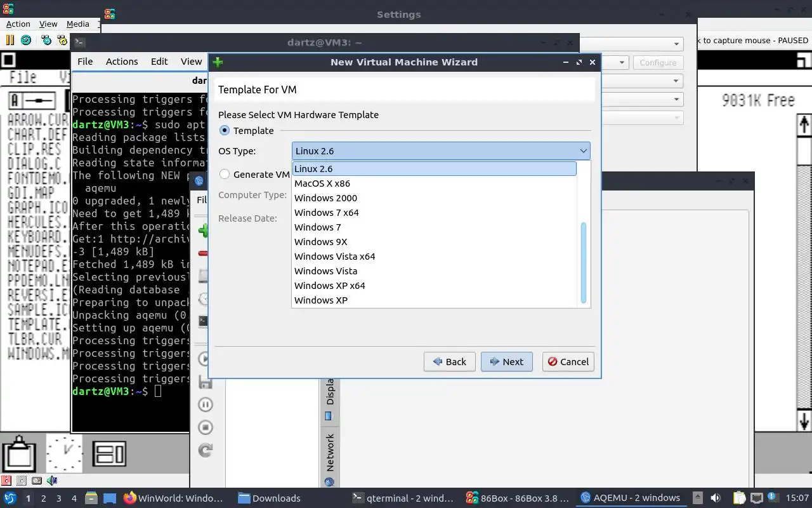The image size is (812, 508).
Task: Click the 86Box Ctrl+Alt+Esc icon
Action: (62, 40)
